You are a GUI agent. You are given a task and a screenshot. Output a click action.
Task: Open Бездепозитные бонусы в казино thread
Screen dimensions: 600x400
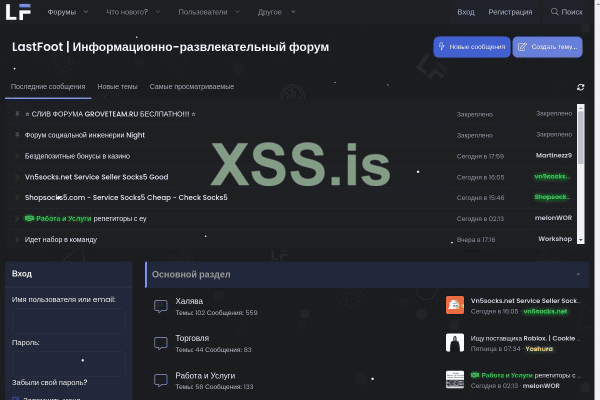(x=77, y=156)
